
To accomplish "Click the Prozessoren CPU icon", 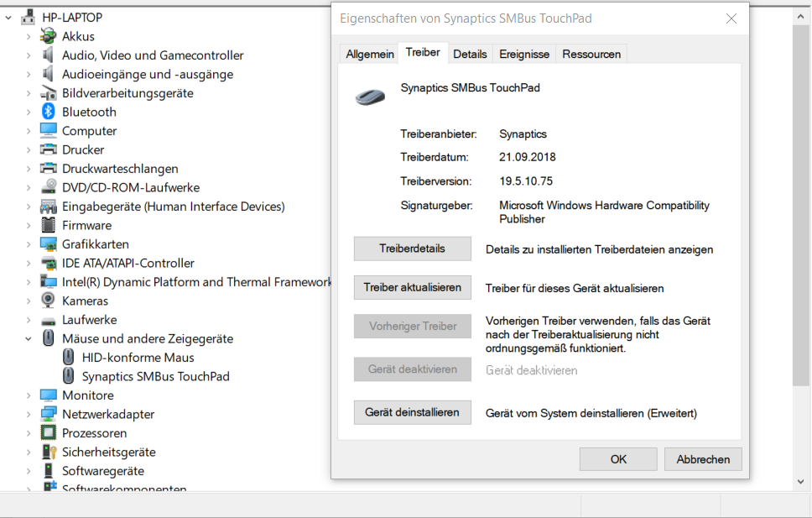I will point(48,433).
